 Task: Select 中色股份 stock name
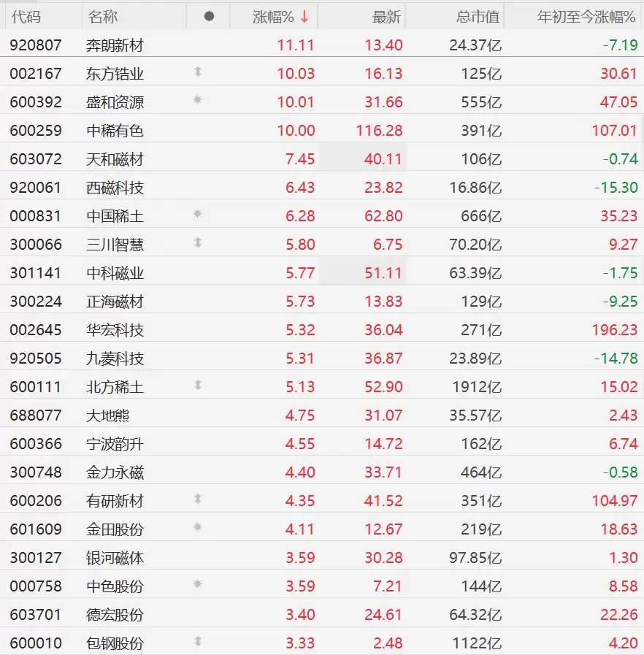point(115,586)
